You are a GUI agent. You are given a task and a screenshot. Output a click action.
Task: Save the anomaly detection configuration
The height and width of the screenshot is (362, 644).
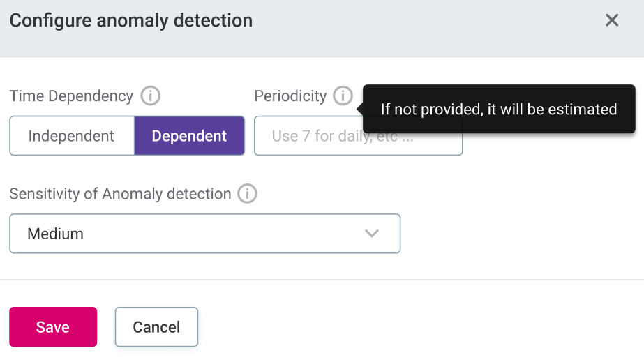pyautogui.click(x=53, y=327)
